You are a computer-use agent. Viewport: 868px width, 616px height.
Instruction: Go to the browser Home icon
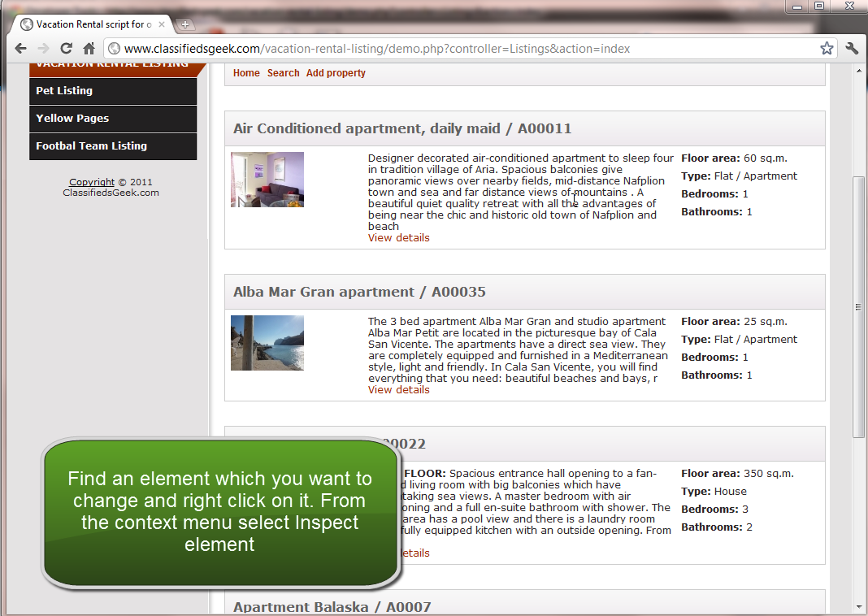pyautogui.click(x=89, y=49)
